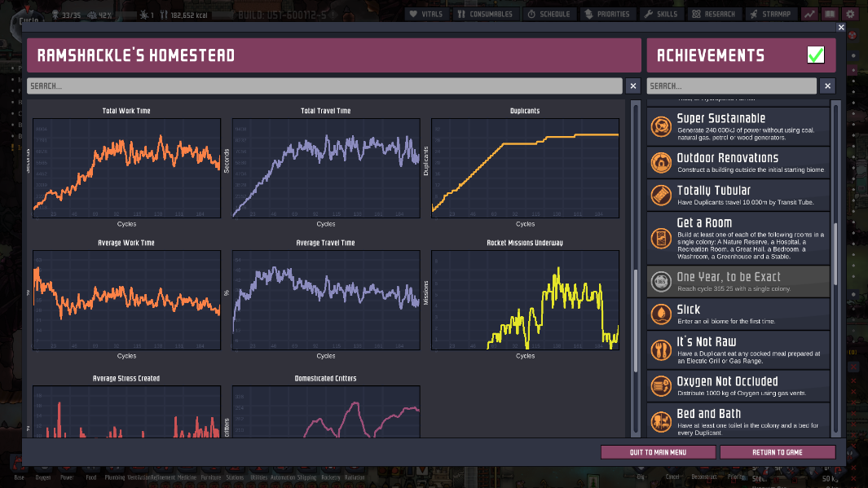868x488 pixels.
Task: Select the Oxygen Not Occluded achievement icon
Action: 660,385
